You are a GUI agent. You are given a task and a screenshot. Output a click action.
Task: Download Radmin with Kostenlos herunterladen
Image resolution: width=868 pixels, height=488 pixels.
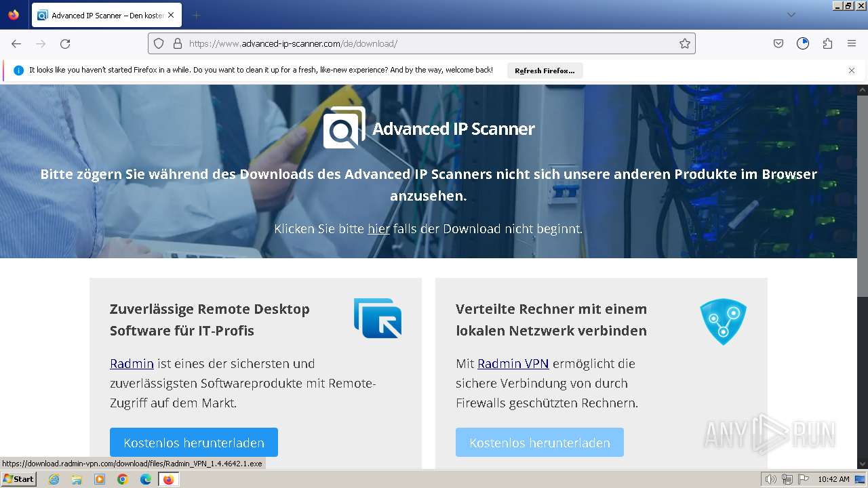pos(194,443)
